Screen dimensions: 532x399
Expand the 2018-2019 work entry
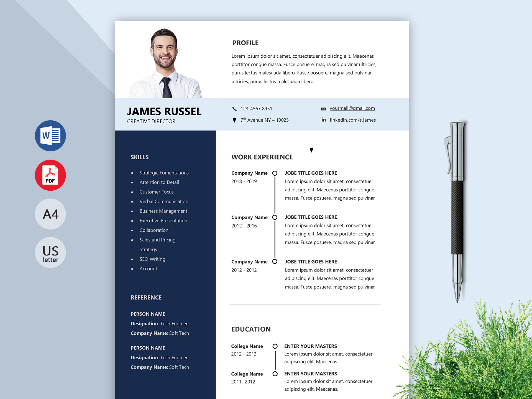275,172
